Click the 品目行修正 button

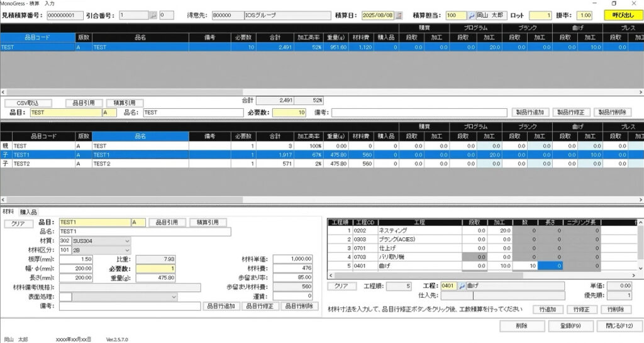(x=260, y=306)
